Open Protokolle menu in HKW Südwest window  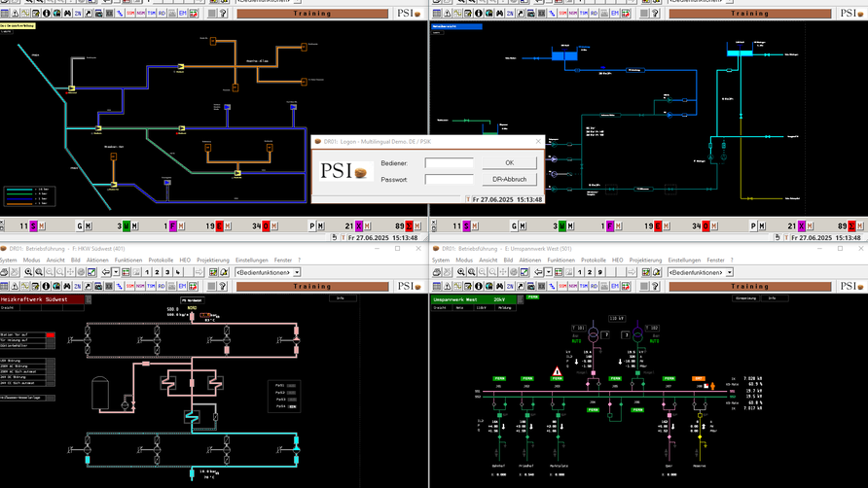[161, 261]
